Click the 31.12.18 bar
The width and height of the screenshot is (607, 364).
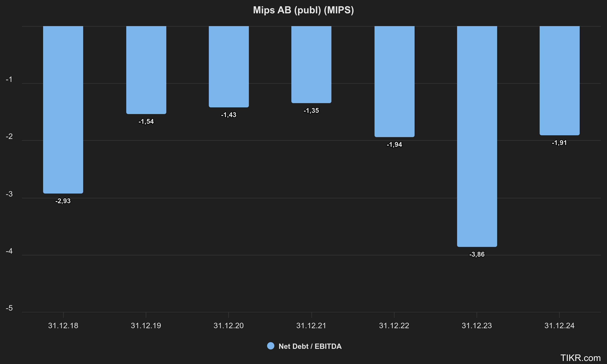63,109
